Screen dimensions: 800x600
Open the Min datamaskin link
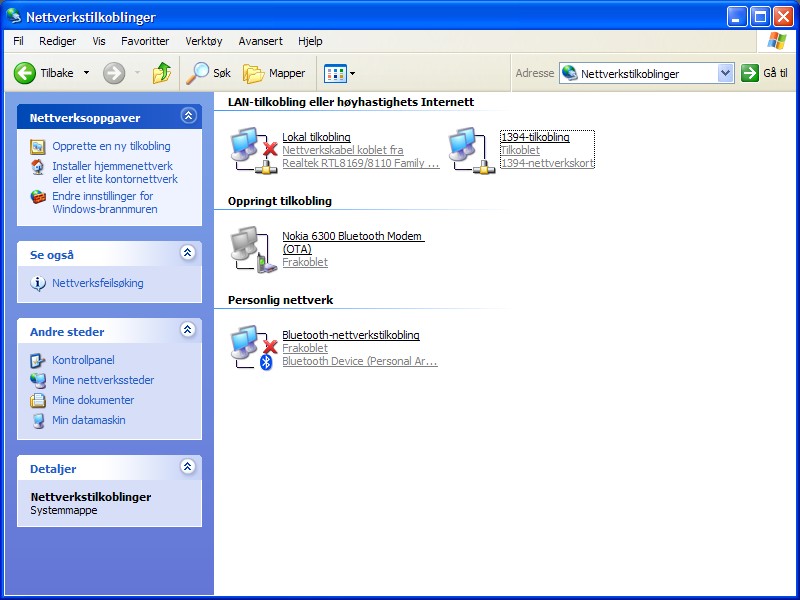coord(89,420)
